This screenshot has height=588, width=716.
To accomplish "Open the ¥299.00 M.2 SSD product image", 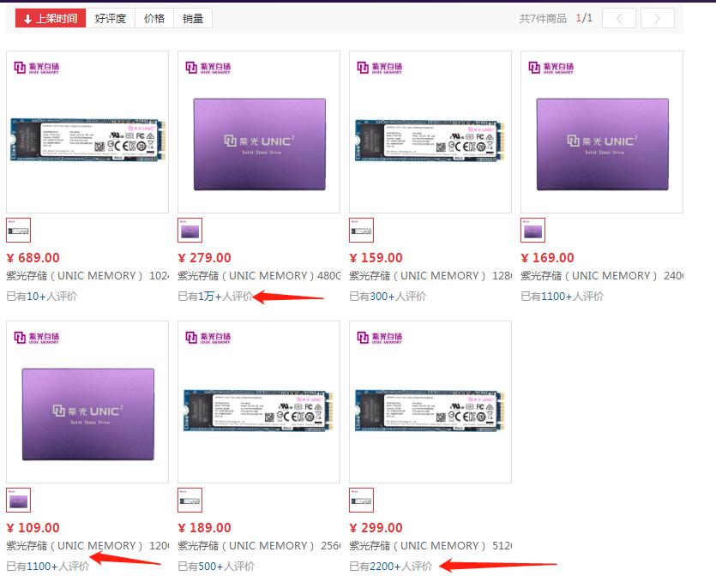I will coord(430,402).
